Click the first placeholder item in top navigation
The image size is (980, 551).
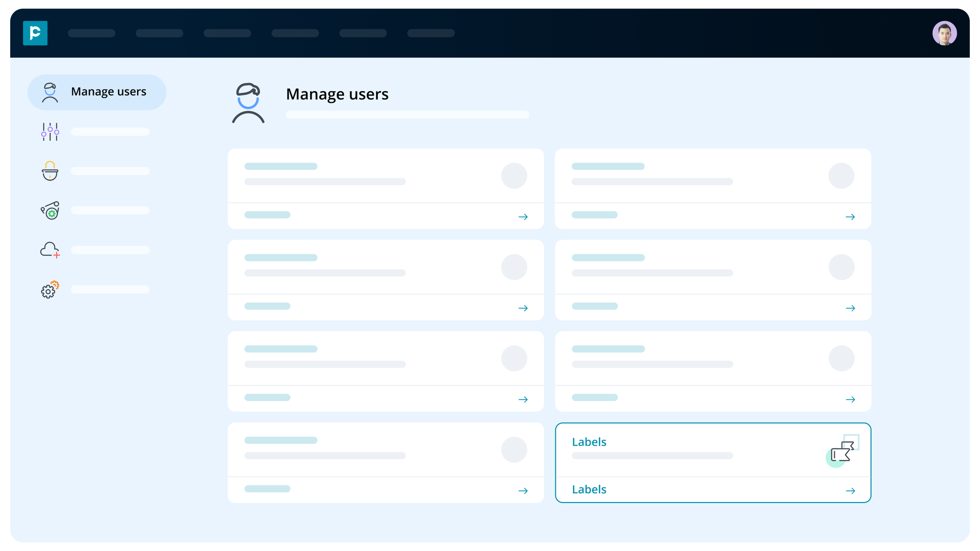pyautogui.click(x=92, y=33)
